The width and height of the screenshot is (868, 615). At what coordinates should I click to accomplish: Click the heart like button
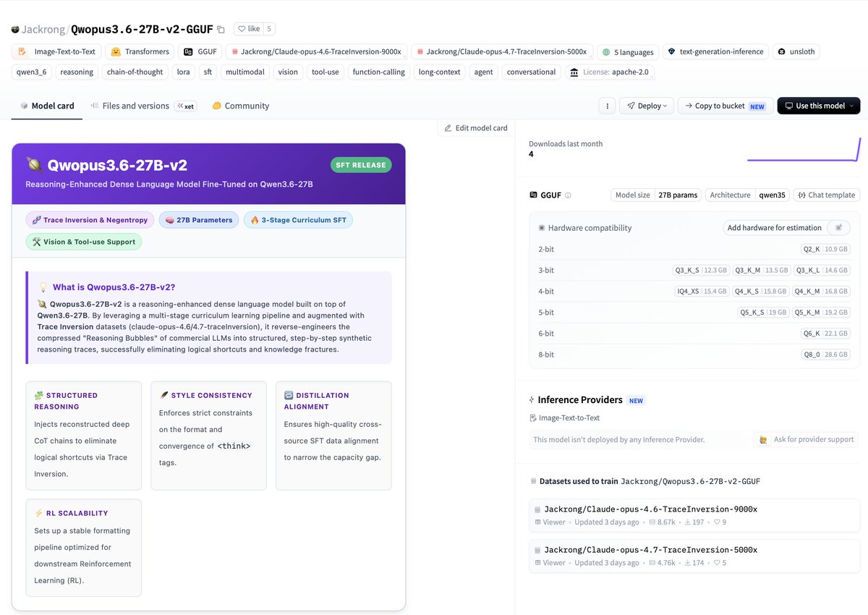248,29
